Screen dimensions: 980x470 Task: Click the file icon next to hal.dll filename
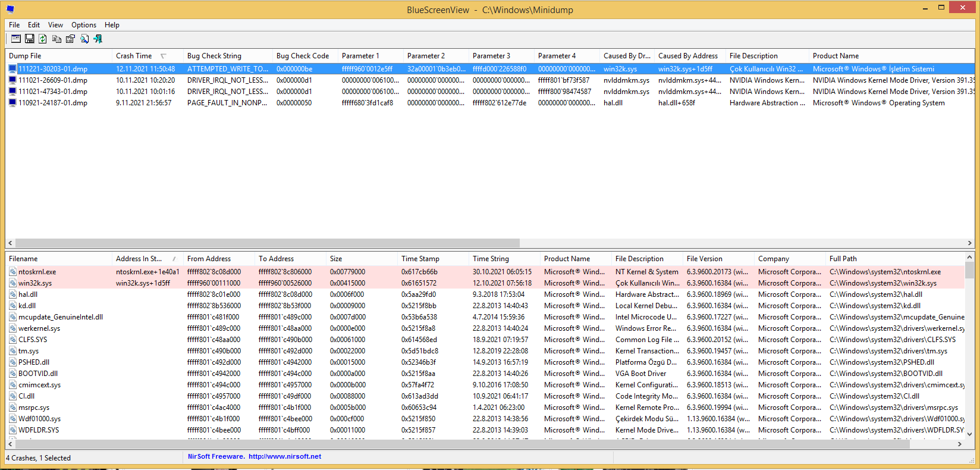[x=12, y=294]
